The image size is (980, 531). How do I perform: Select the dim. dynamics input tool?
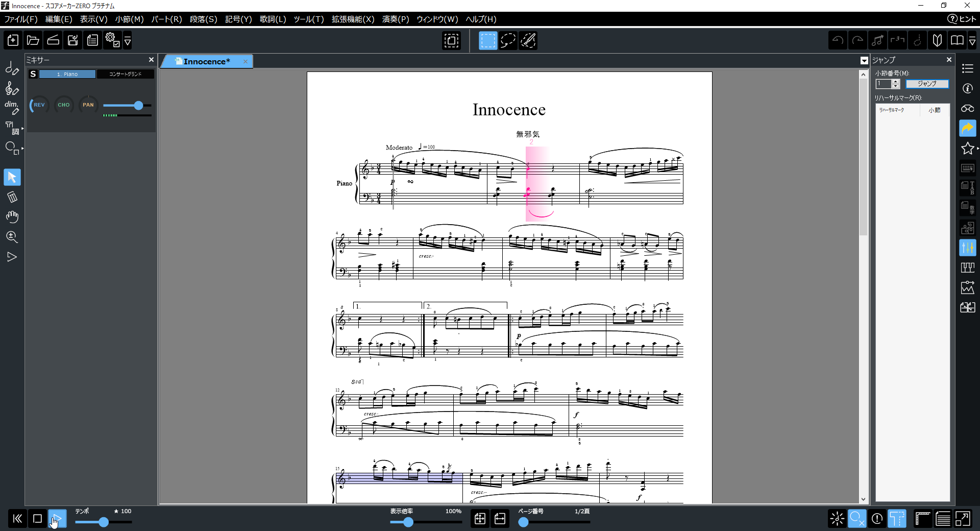pyautogui.click(x=12, y=108)
